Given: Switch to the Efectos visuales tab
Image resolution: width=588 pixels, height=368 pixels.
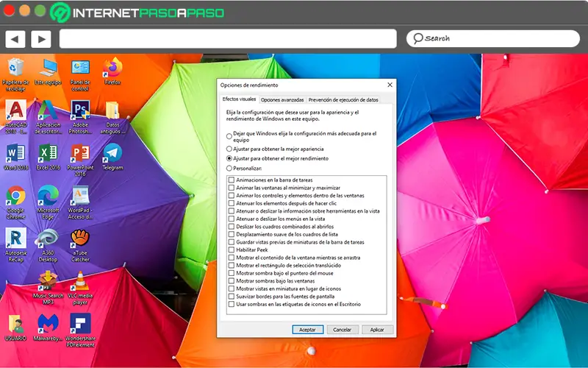Looking at the screenshot, I should (x=239, y=99).
